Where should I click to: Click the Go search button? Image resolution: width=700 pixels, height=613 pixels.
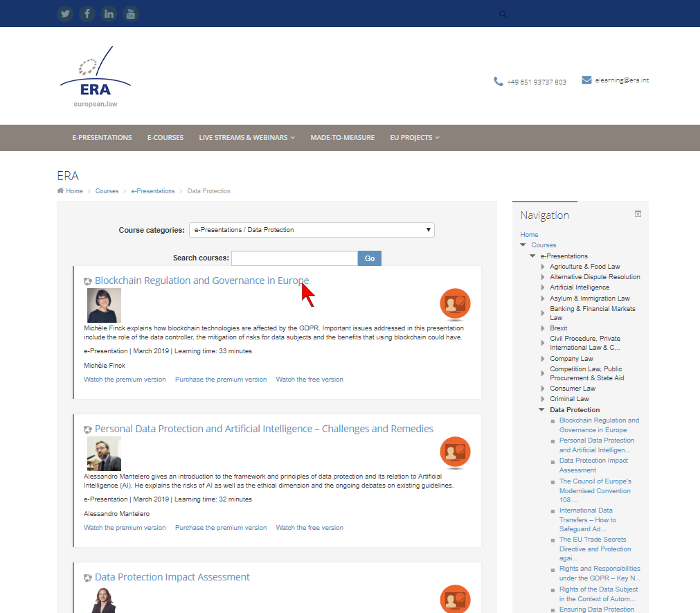(x=370, y=258)
